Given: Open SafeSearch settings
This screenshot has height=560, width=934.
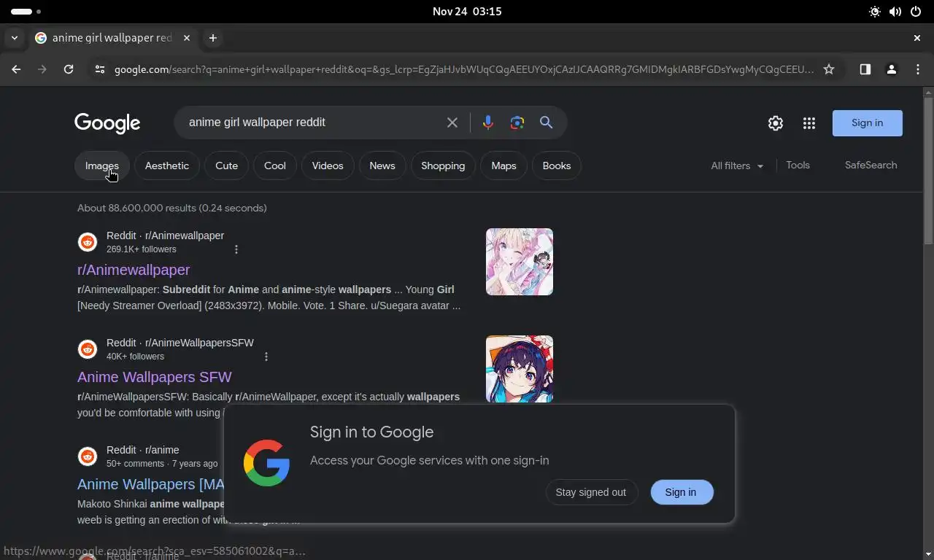Looking at the screenshot, I should [x=871, y=166].
